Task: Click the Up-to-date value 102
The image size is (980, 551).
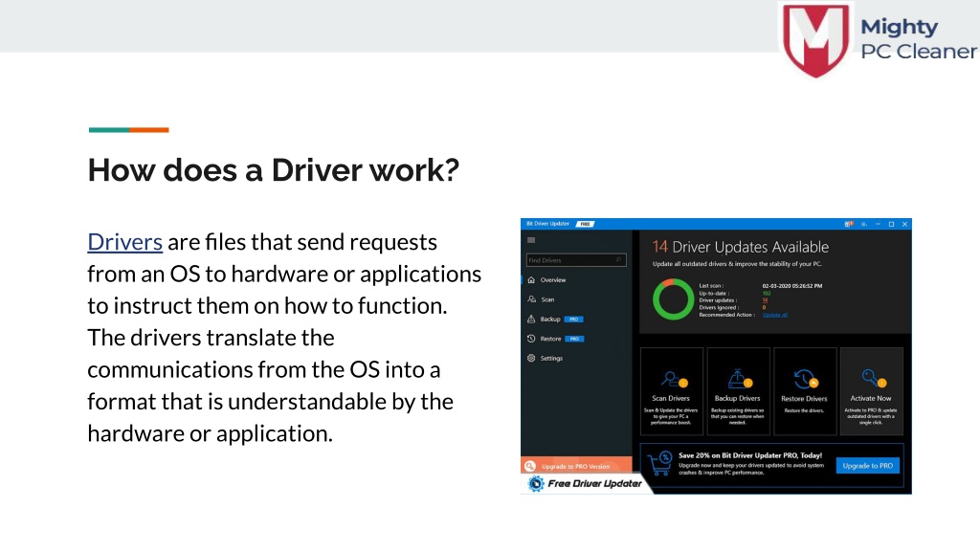Action: click(x=767, y=293)
